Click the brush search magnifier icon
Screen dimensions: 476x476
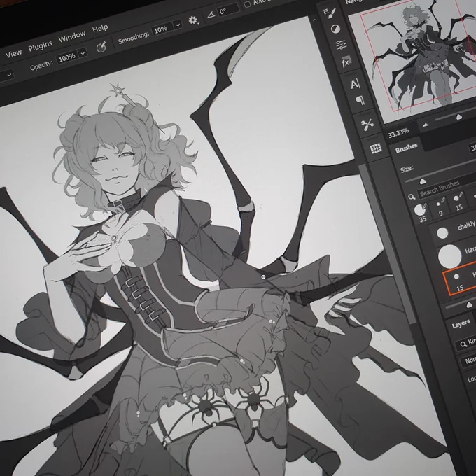pyautogui.click(x=412, y=197)
